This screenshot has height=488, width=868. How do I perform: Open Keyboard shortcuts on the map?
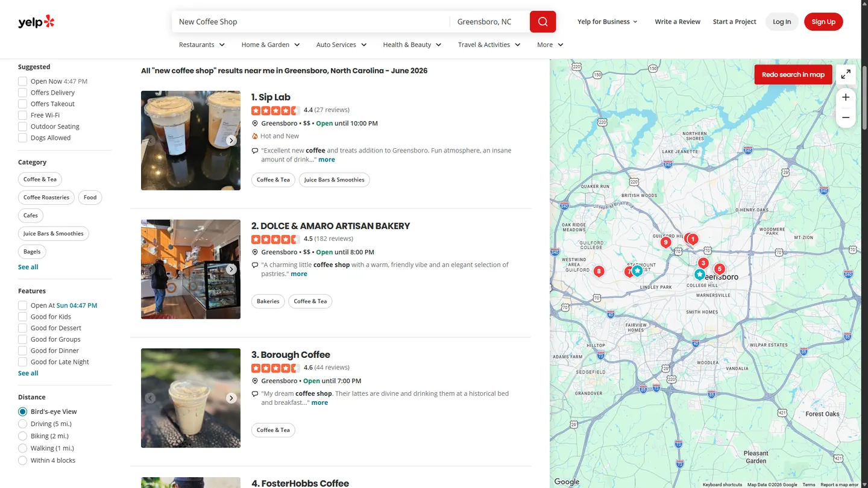[722, 484]
